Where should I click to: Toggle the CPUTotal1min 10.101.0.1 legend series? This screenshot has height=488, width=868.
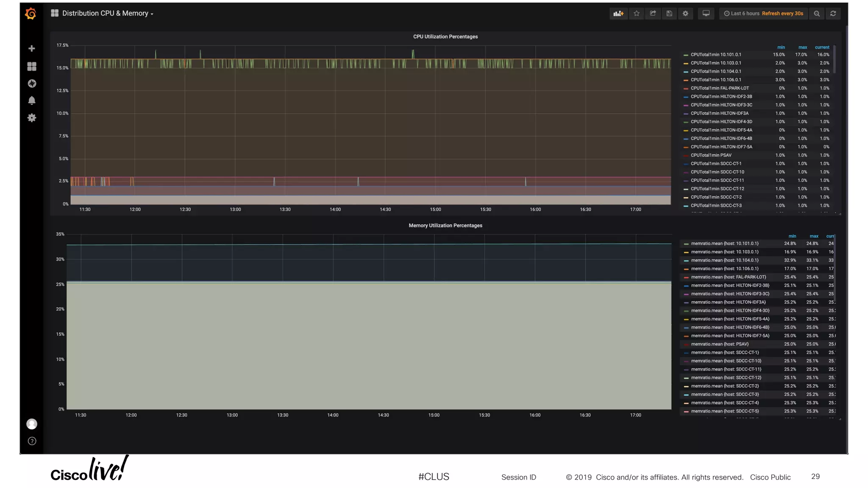pos(715,55)
